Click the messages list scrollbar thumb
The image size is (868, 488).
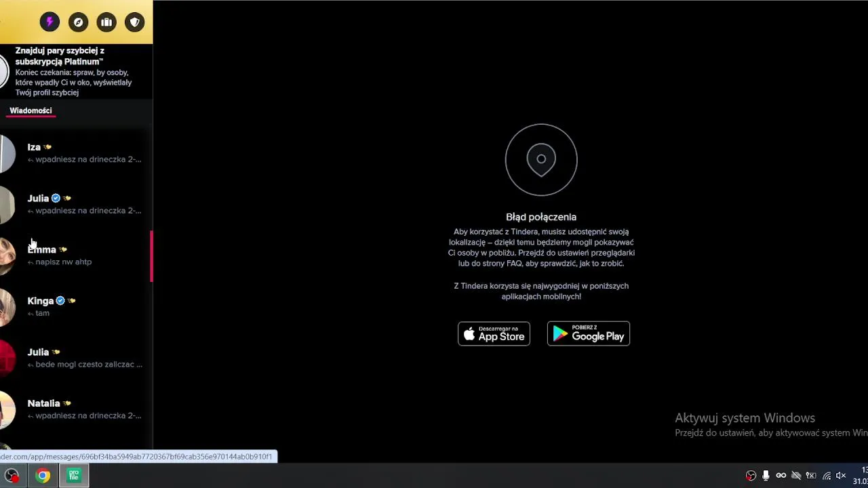tap(151, 256)
